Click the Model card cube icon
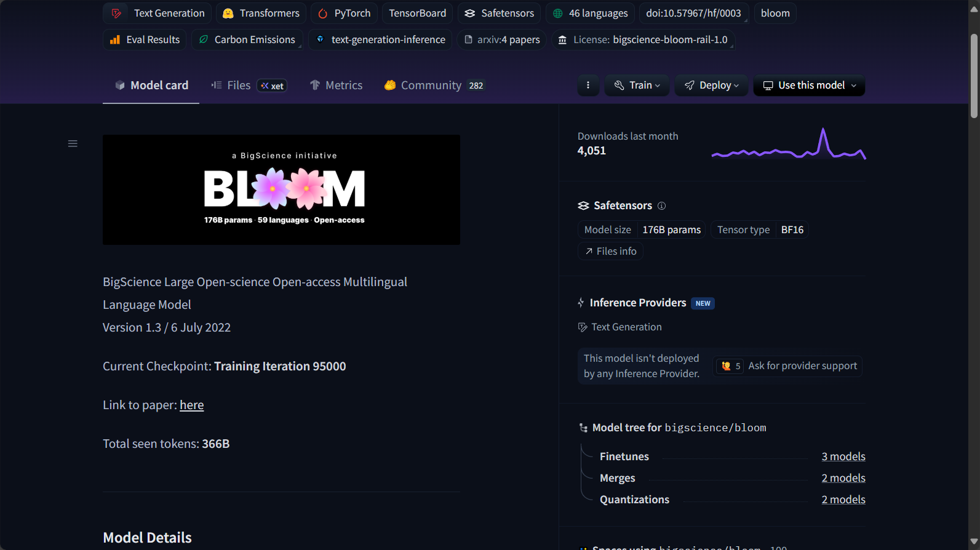This screenshot has width=980, height=550. (120, 85)
